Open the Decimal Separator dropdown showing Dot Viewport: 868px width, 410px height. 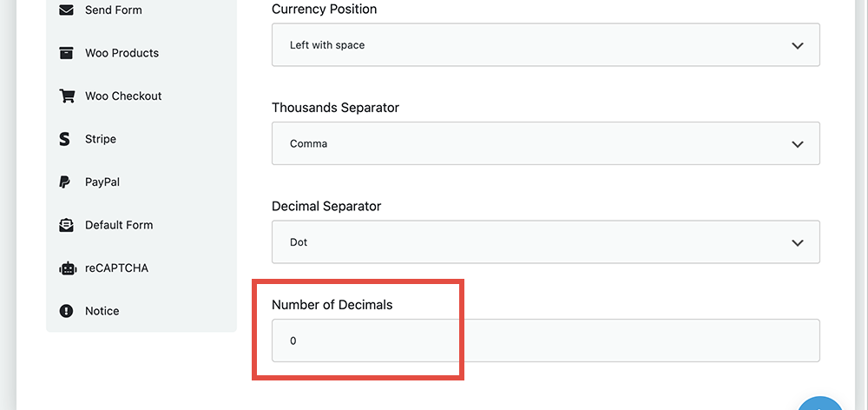click(545, 242)
